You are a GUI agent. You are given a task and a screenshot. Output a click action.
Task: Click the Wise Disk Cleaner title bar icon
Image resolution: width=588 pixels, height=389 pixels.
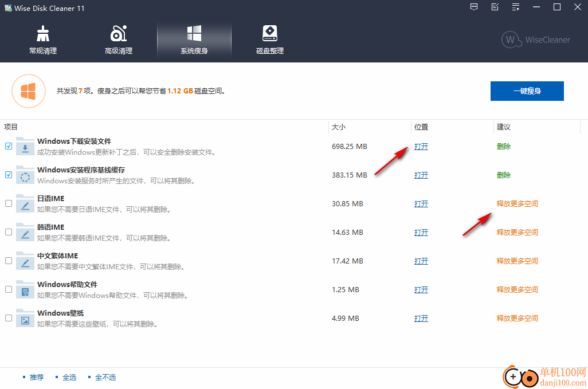(x=8, y=8)
